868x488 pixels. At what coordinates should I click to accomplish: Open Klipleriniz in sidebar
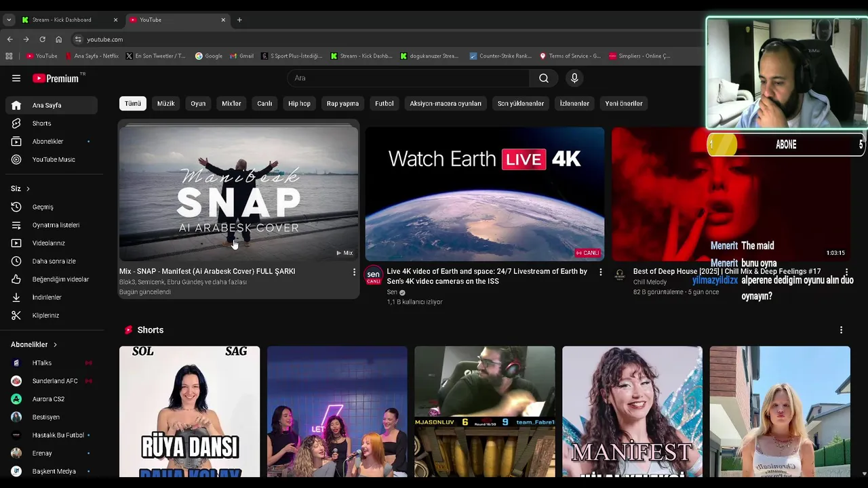pyautogui.click(x=52, y=315)
